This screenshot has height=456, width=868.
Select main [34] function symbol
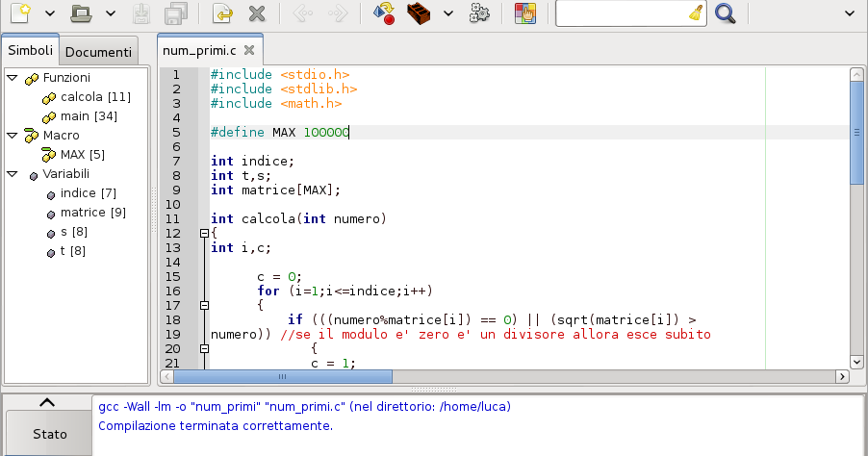89,116
